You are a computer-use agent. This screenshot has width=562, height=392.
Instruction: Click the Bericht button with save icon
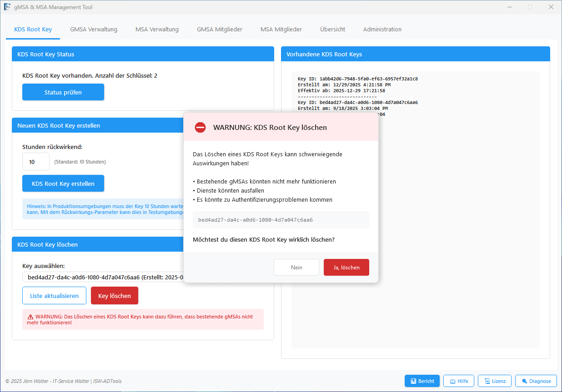tap(422, 381)
